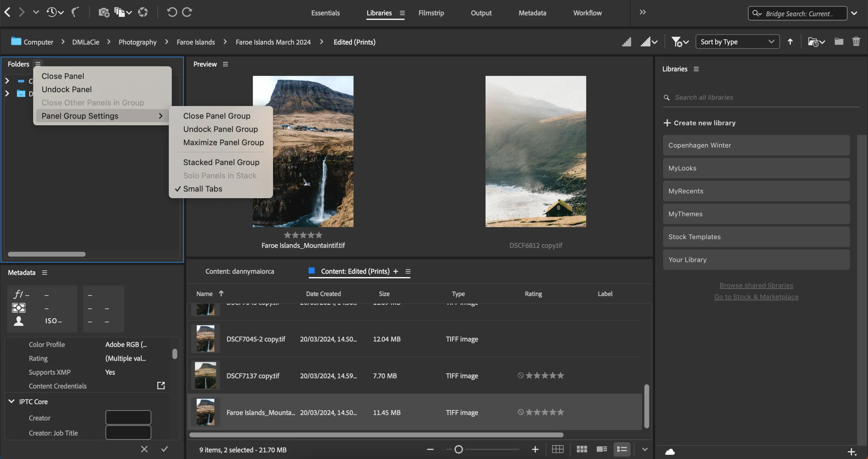
Task: Toggle ascending sort order arrow
Action: pos(790,41)
